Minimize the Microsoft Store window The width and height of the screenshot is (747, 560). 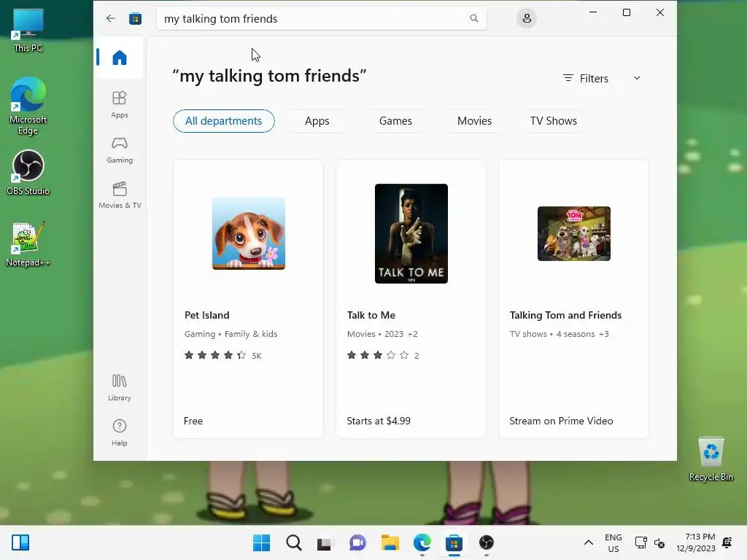click(593, 12)
